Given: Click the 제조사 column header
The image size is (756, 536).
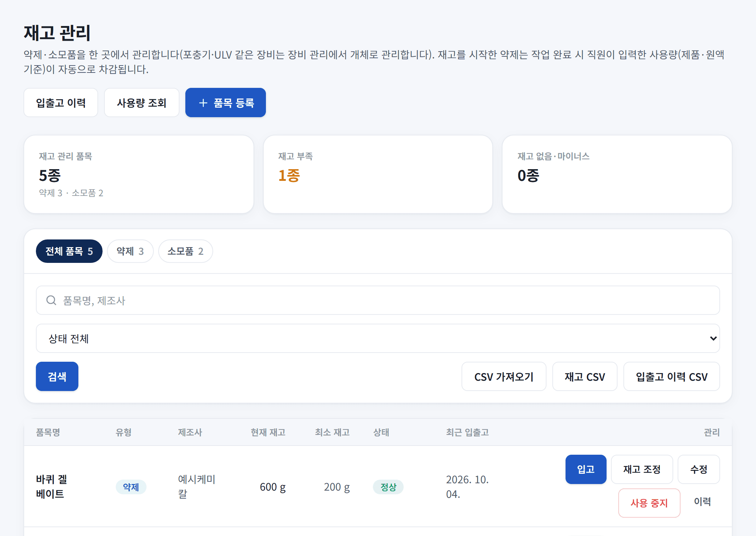Looking at the screenshot, I should (x=190, y=432).
